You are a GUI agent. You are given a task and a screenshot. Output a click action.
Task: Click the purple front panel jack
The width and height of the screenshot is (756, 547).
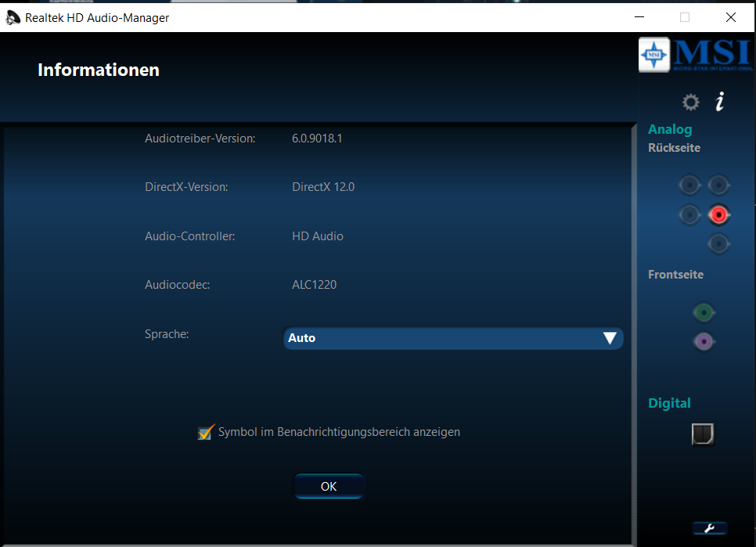coord(704,342)
